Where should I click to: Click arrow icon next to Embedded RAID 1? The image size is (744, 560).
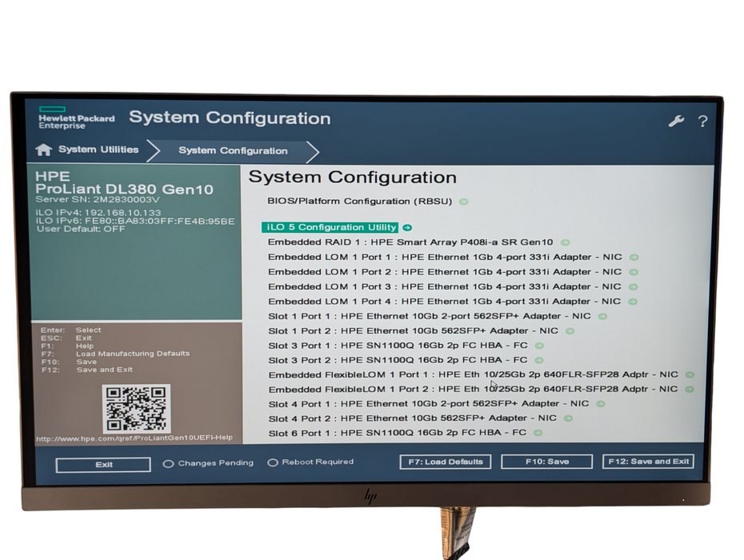coord(565,242)
